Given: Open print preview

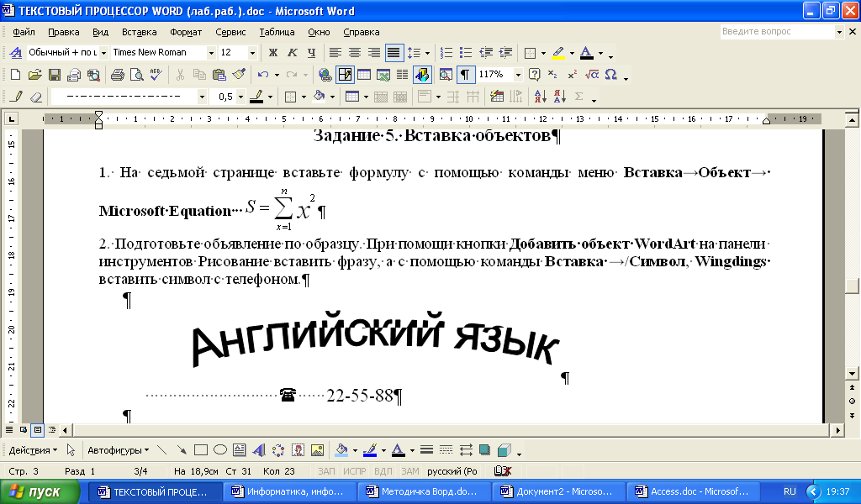Looking at the screenshot, I should click(x=137, y=75).
